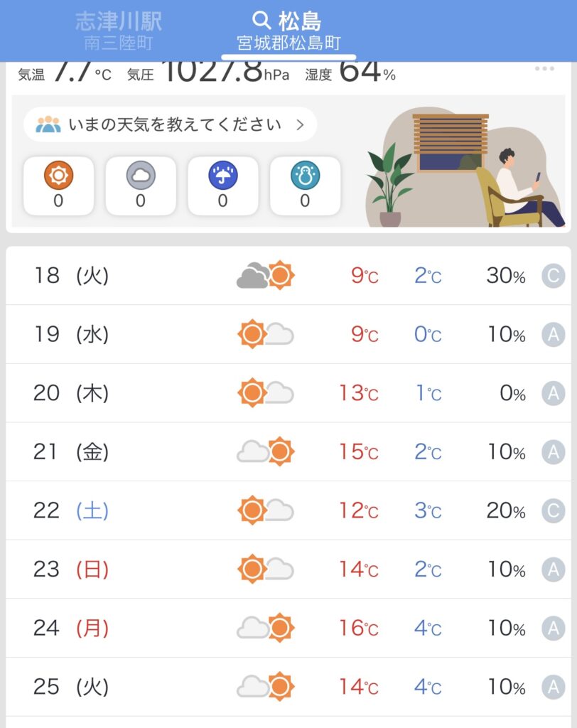Click the weather icon for day 20

(x=265, y=393)
